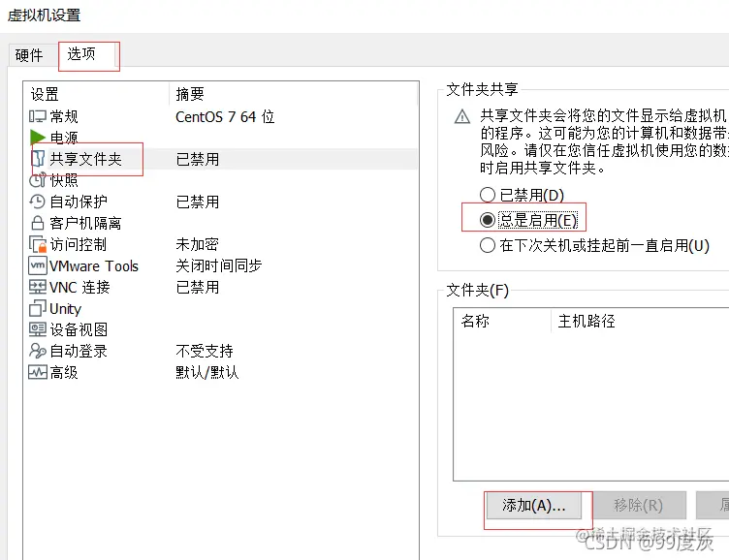Select the 自动保护 settings row label
Image resolution: width=729 pixels, height=560 pixels.
click(x=79, y=202)
